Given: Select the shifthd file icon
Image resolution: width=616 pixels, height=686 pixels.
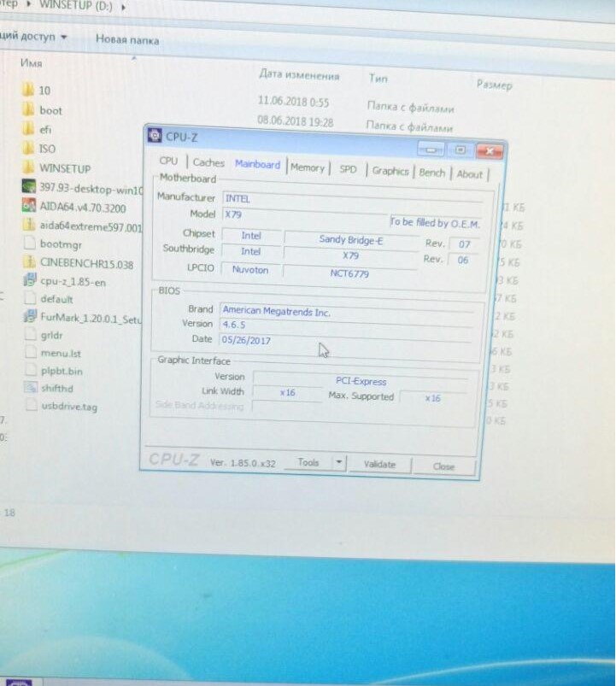Looking at the screenshot, I should pos(31,387).
